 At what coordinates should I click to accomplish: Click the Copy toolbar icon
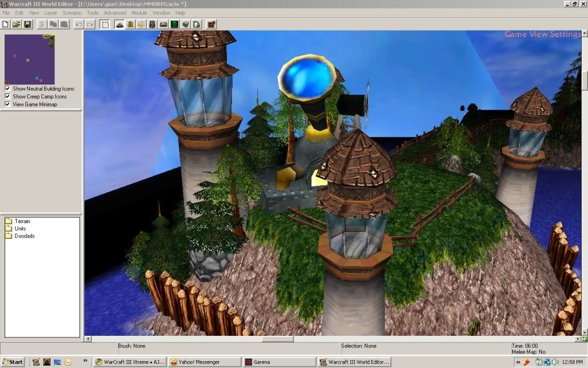tap(53, 24)
